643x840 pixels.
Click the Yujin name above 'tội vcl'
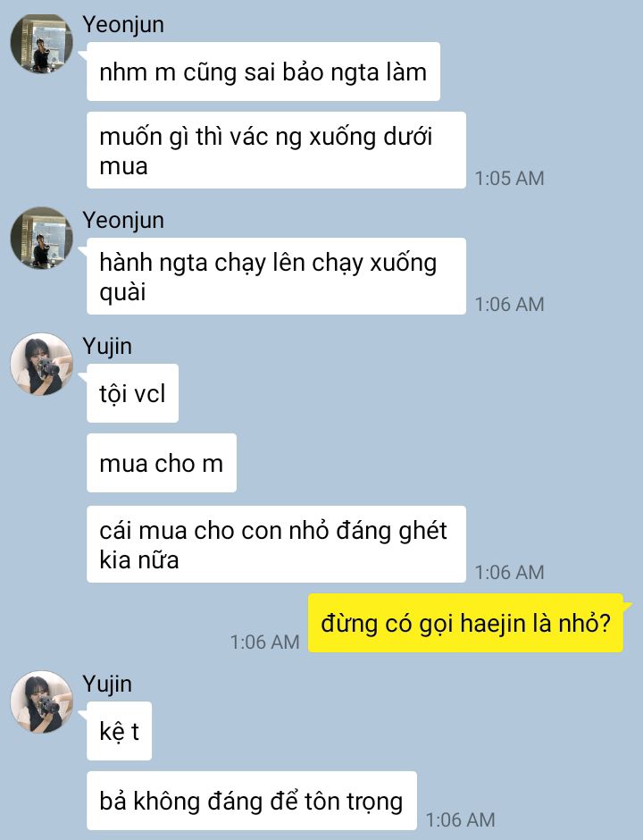click(x=107, y=347)
